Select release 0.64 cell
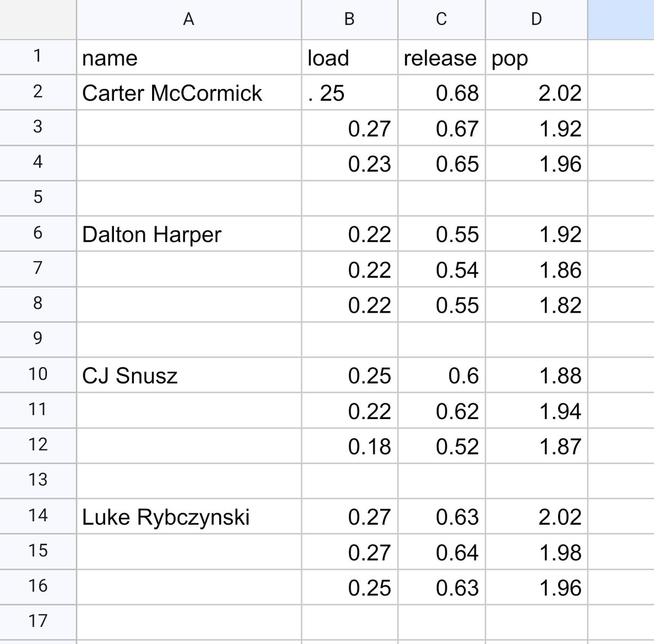The width and height of the screenshot is (654, 644). (x=441, y=551)
